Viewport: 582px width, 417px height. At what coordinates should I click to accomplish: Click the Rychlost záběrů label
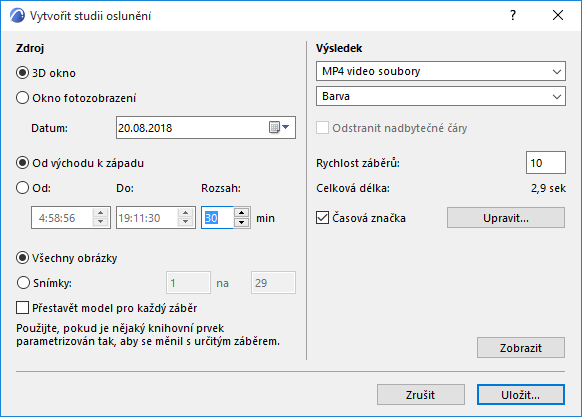point(358,163)
